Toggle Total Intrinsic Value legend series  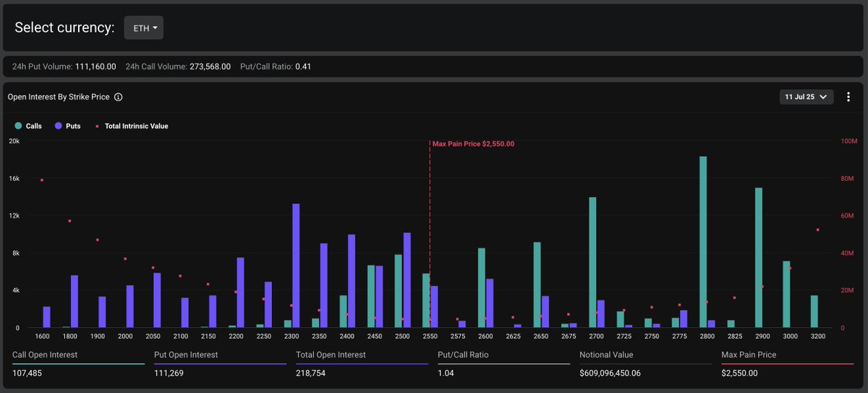[x=132, y=126]
